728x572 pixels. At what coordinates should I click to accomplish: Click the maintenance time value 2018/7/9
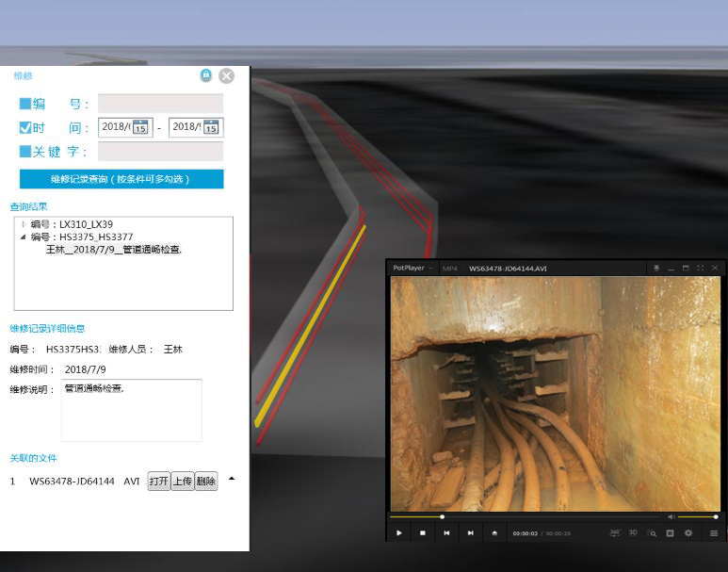pos(86,369)
